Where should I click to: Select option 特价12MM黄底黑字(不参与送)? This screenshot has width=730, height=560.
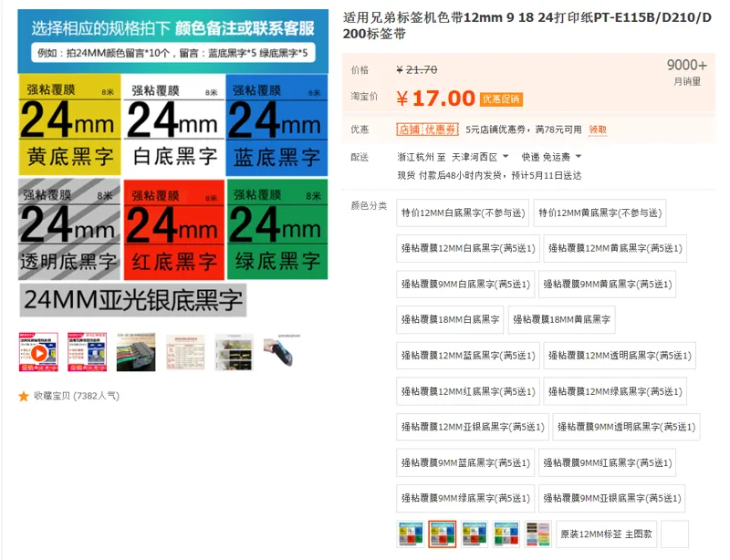(600, 213)
